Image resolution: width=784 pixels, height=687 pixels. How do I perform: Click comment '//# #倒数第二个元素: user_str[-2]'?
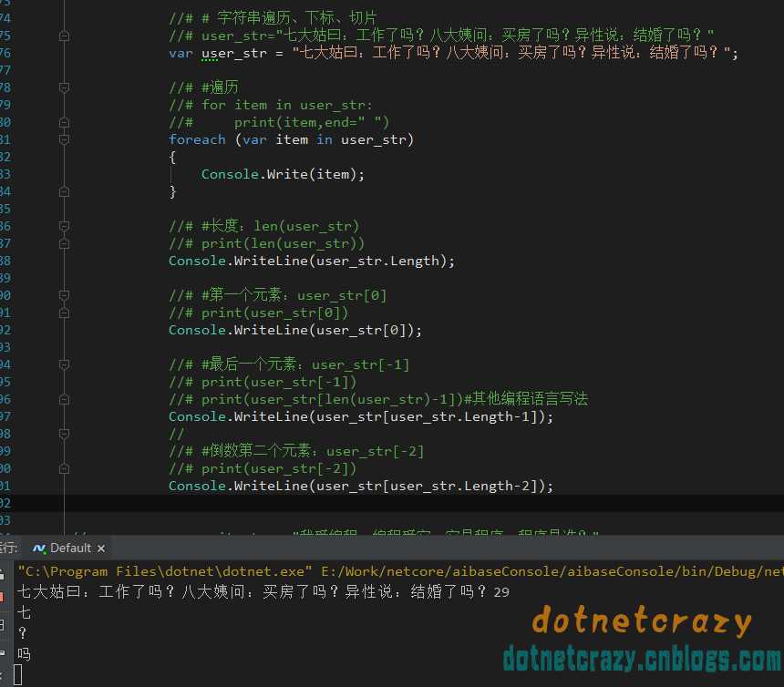click(x=296, y=451)
